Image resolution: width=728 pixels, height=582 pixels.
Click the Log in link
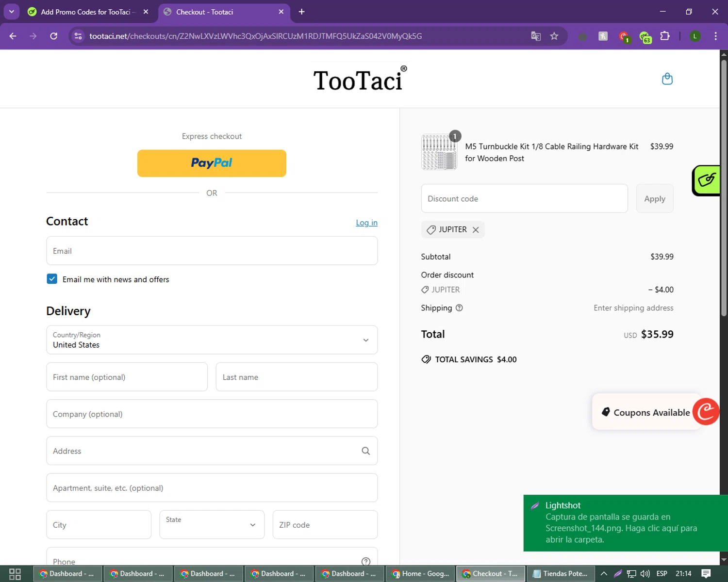366,223
